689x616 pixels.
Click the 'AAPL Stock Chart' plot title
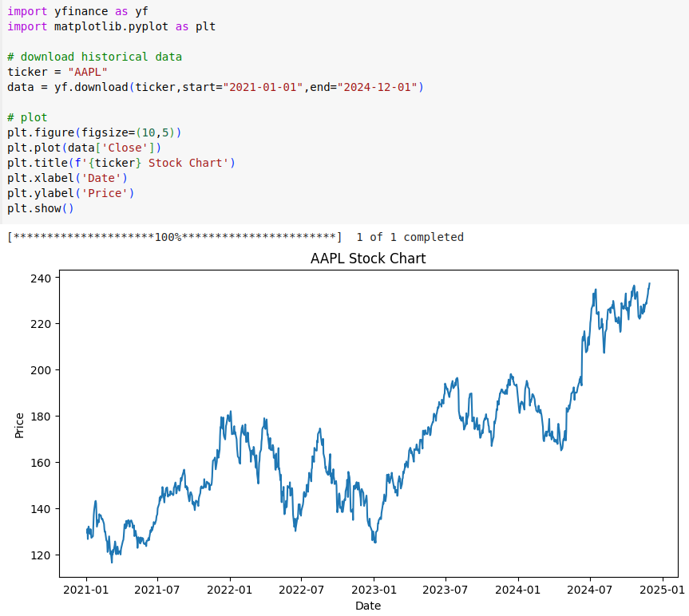pyautogui.click(x=368, y=259)
